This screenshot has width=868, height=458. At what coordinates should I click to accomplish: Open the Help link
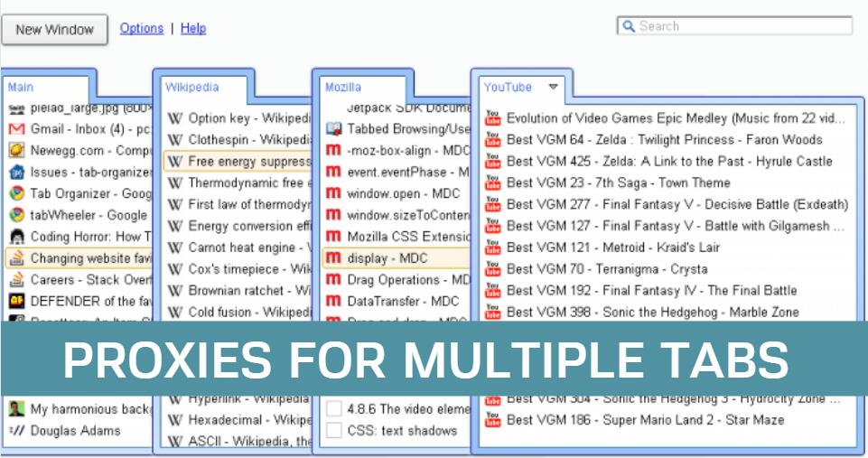click(193, 28)
